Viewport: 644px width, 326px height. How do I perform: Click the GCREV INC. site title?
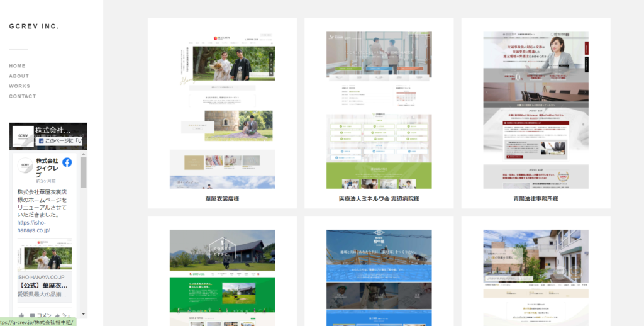(34, 26)
